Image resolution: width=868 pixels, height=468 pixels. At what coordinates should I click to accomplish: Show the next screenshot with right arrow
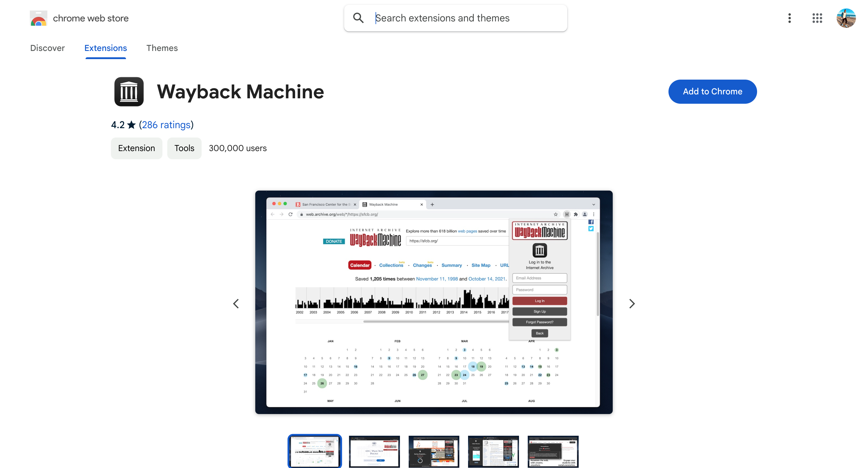pyautogui.click(x=632, y=303)
